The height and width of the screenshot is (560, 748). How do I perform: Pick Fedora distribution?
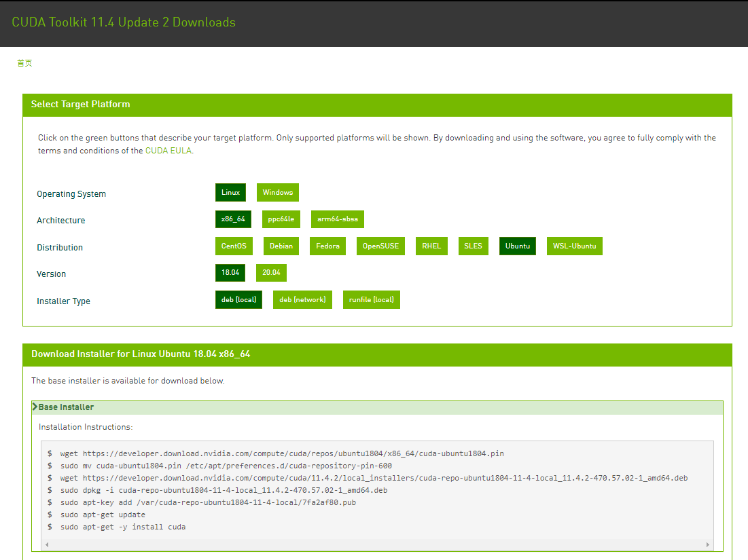tap(327, 246)
